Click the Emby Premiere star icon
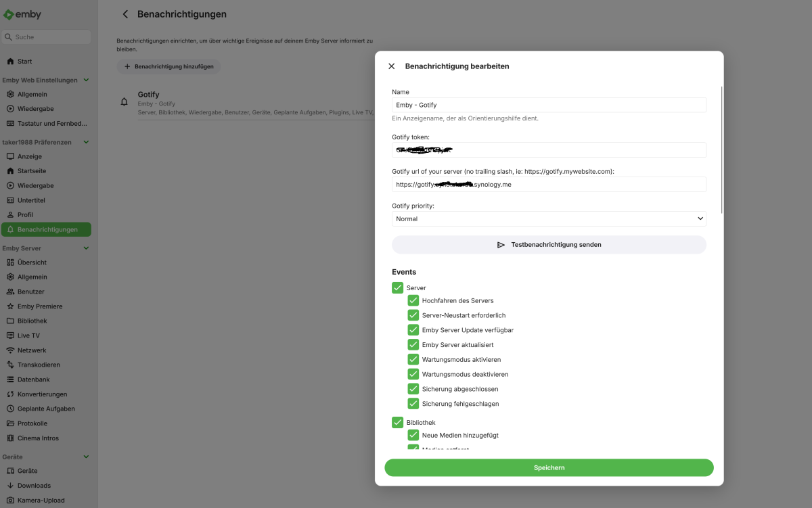The image size is (812, 508). 10,306
